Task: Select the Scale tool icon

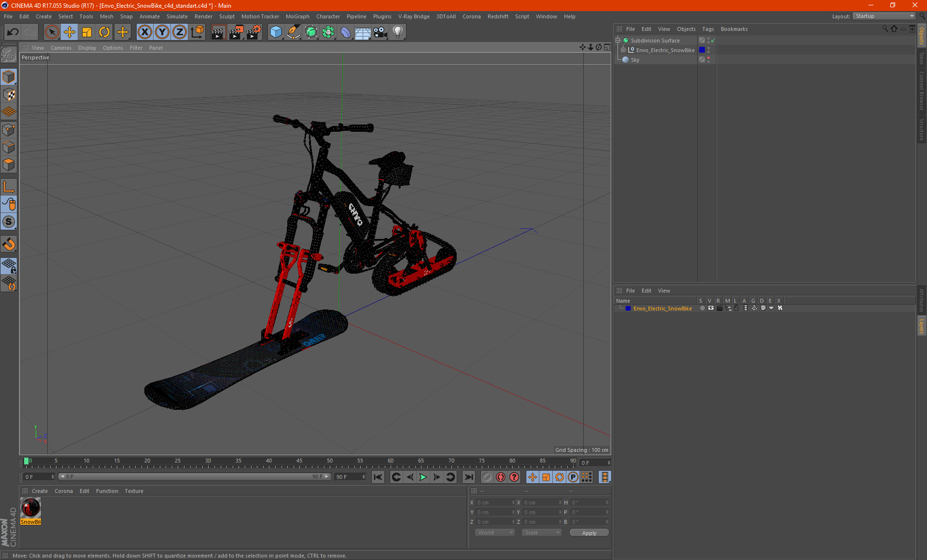Action: click(x=87, y=32)
